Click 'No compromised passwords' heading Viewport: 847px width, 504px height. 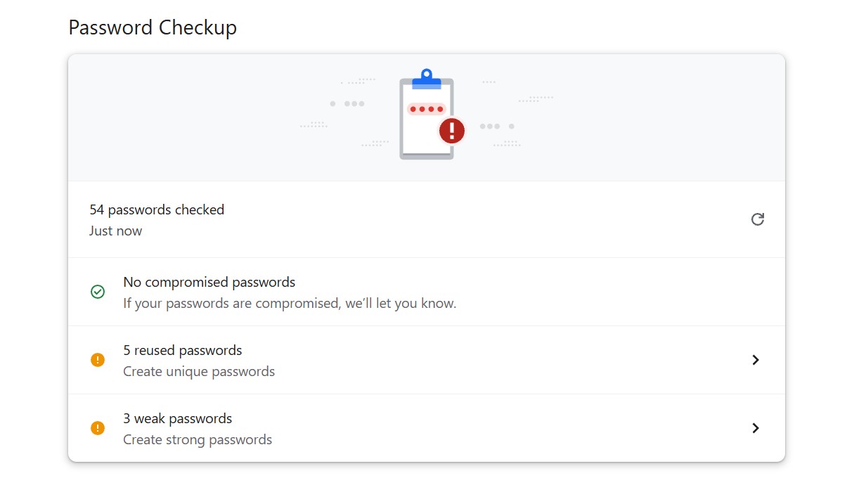209,282
